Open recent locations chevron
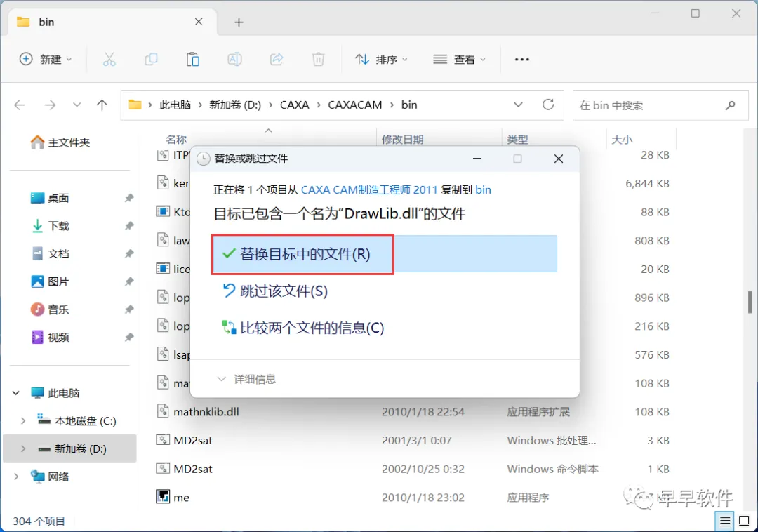758x532 pixels. [x=77, y=105]
